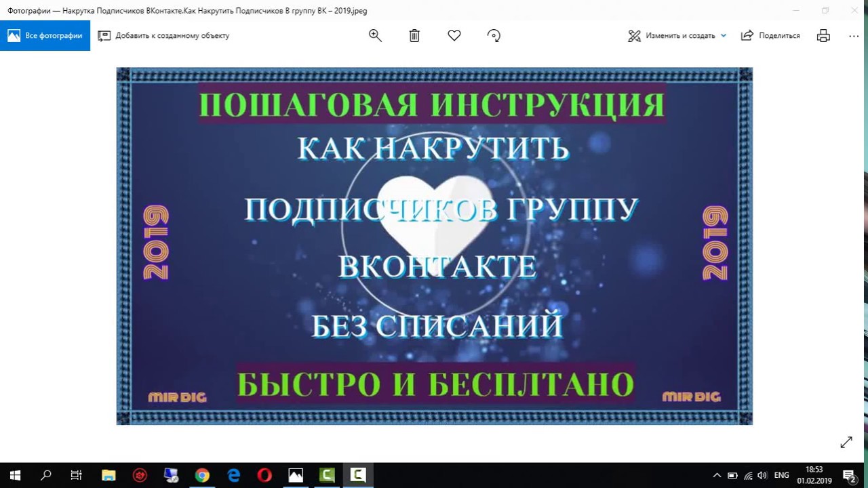Open the volume control in tray
Screen dimensions: 868x488
point(762,475)
